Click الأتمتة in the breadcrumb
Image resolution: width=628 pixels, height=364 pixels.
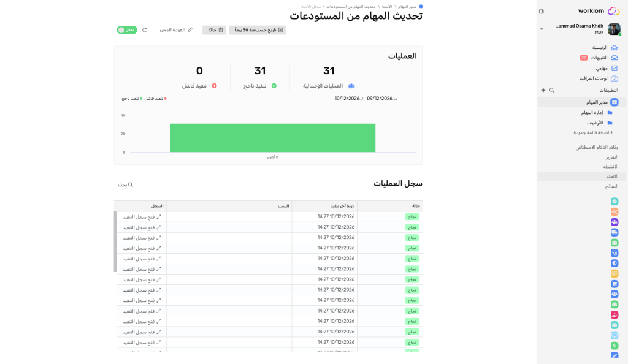[386, 7]
